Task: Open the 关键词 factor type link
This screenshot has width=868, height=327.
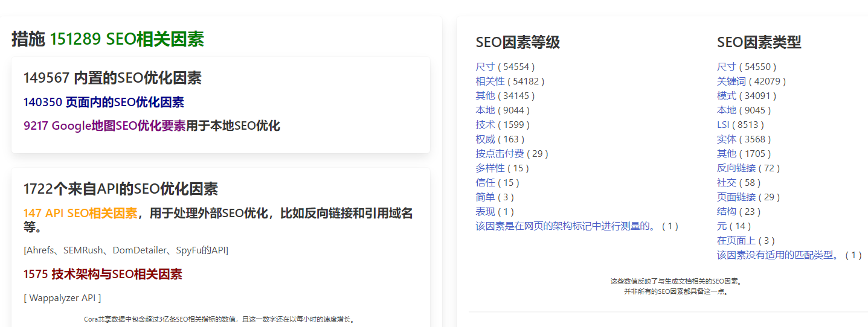Action: coord(731,81)
